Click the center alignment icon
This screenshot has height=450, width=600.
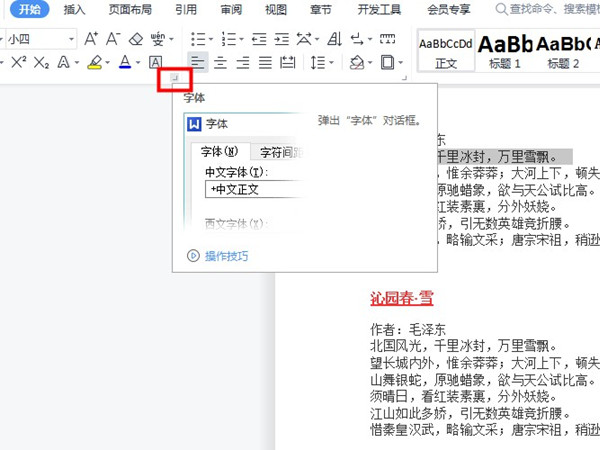coord(221,63)
